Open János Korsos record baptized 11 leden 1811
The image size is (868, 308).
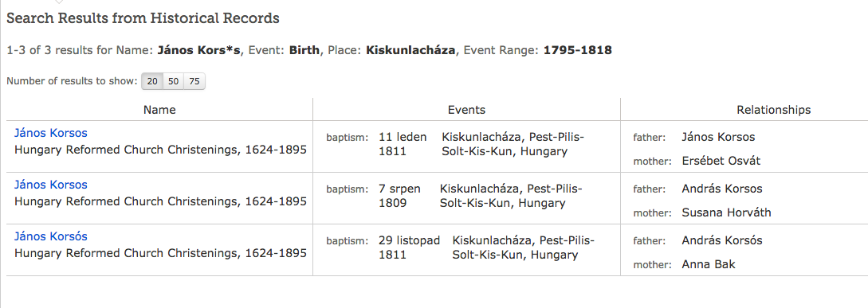click(x=50, y=133)
